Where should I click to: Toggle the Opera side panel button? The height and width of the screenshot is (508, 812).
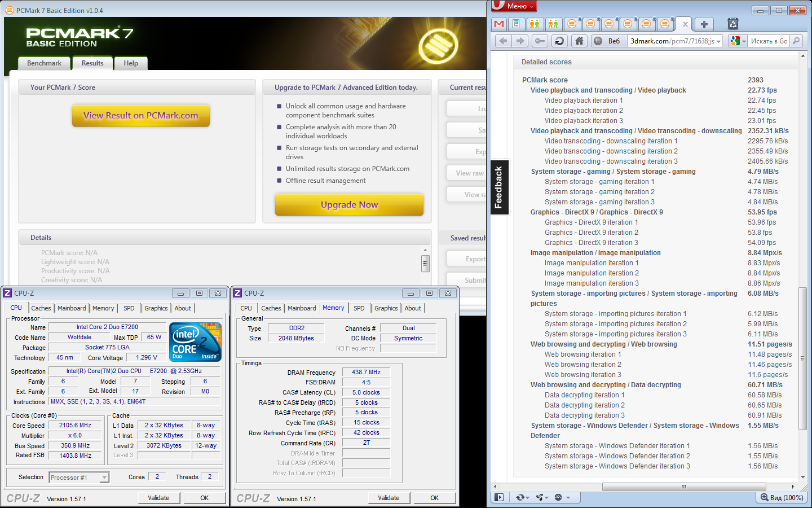click(499, 497)
